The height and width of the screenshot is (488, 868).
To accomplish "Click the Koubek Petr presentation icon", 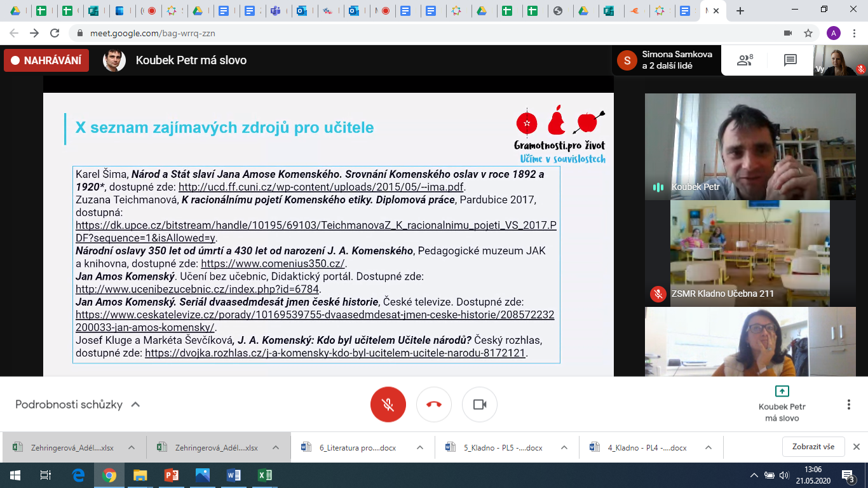I will point(782,391).
